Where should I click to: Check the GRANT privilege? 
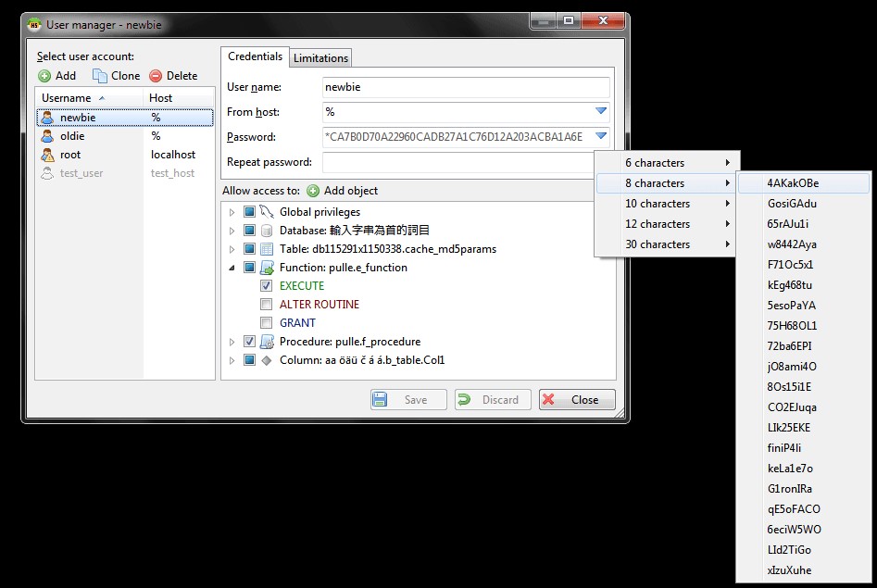(266, 322)
